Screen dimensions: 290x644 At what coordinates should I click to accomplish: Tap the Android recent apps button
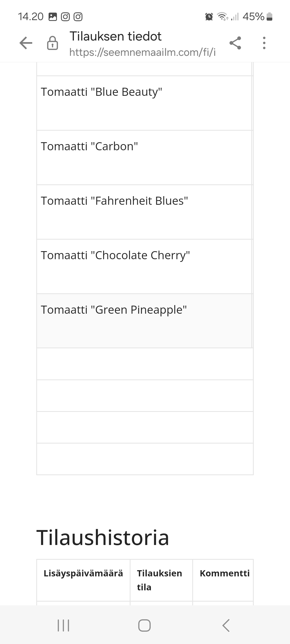click(x=63, y=625)
